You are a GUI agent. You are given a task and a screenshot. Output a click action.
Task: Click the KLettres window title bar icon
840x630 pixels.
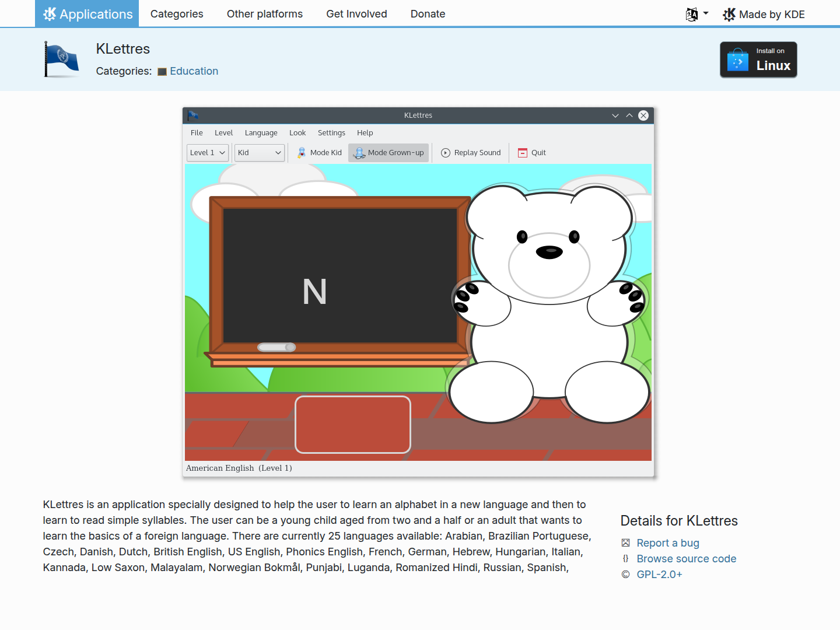[193, 116]
